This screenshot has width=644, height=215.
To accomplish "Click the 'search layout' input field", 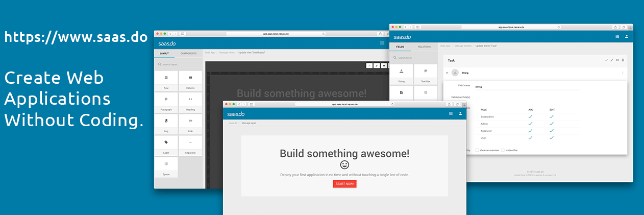I will click(x=178, y=64).
